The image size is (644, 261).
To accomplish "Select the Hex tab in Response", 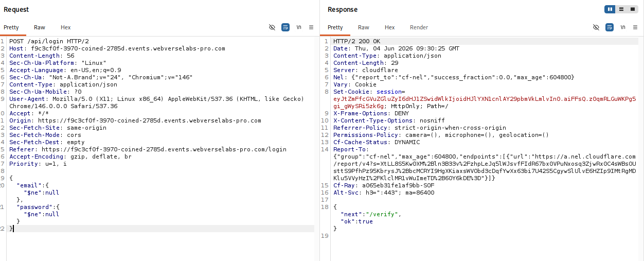I will pos(390,27).
